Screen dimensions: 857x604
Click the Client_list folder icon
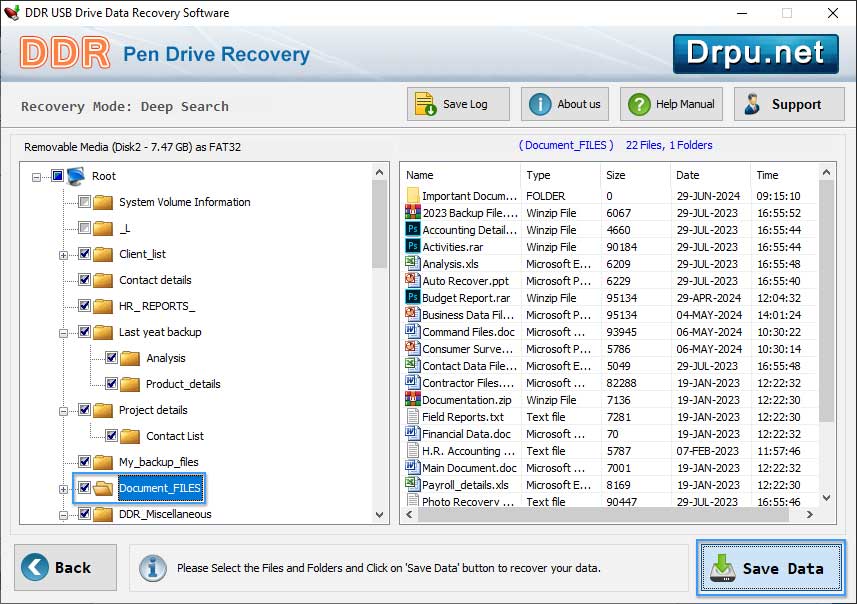click(x=103, y=254)
